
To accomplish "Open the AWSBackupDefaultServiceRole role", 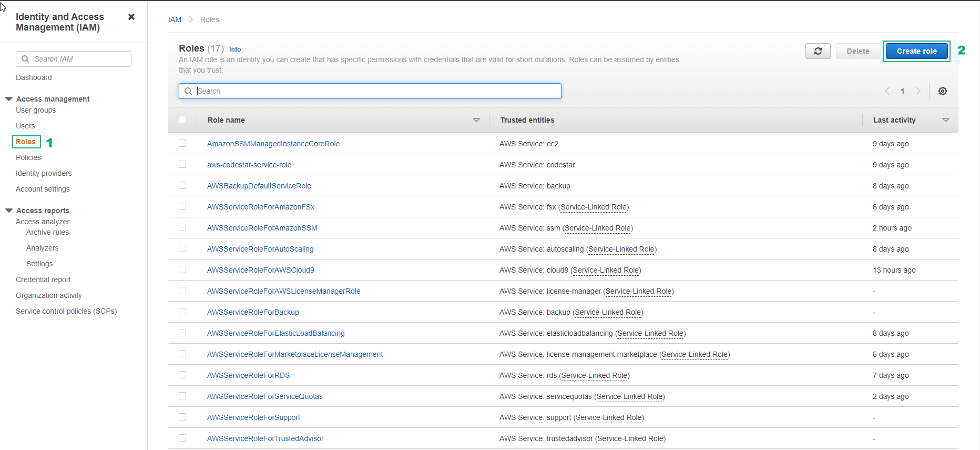I will point(259,186).
